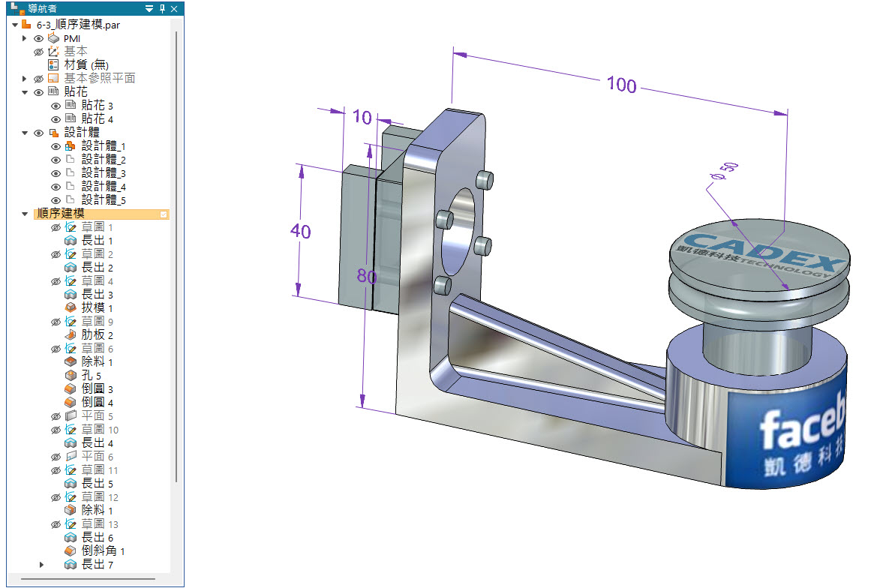
Task: Select the 長出 1 extrude icon
Action: pos(71,241)
